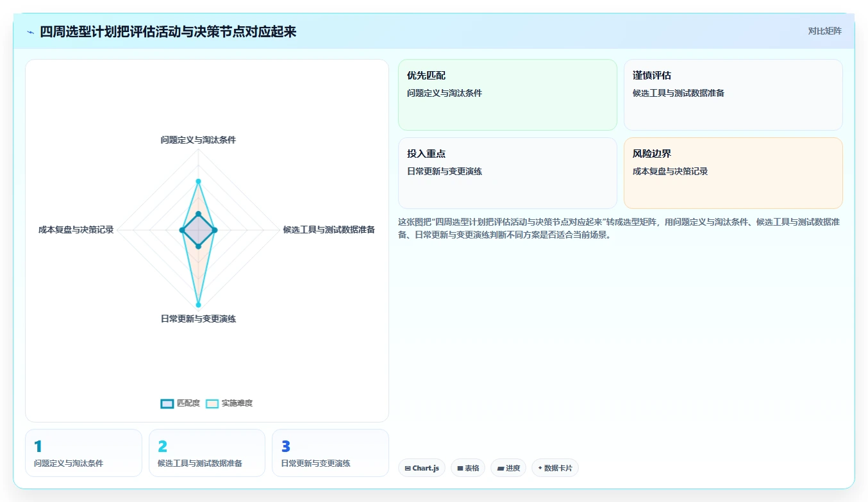The height and width of the screenshot is (502, 868).
Task: Select the 进度 tag chip
Action: [508, 468]
